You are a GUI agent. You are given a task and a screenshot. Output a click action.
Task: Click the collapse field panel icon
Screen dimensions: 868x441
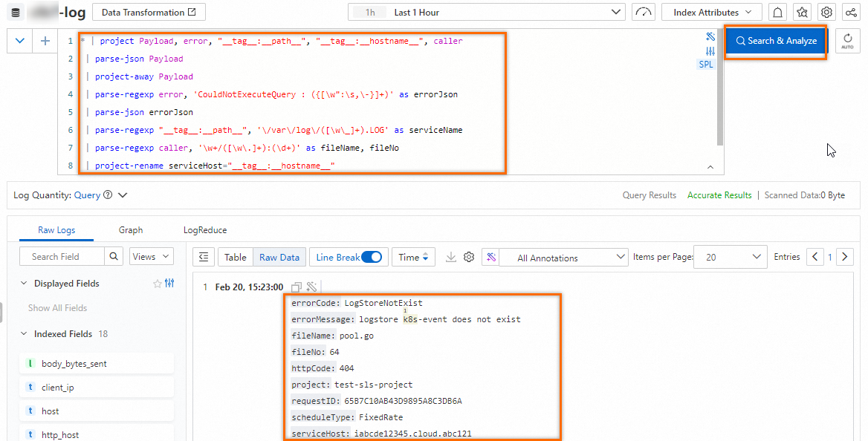coord(204,257)
